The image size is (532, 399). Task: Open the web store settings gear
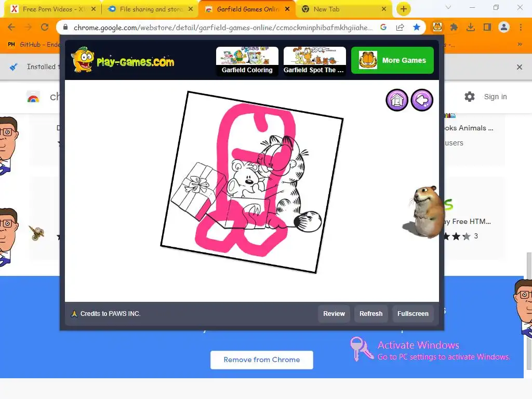(470, 97)
